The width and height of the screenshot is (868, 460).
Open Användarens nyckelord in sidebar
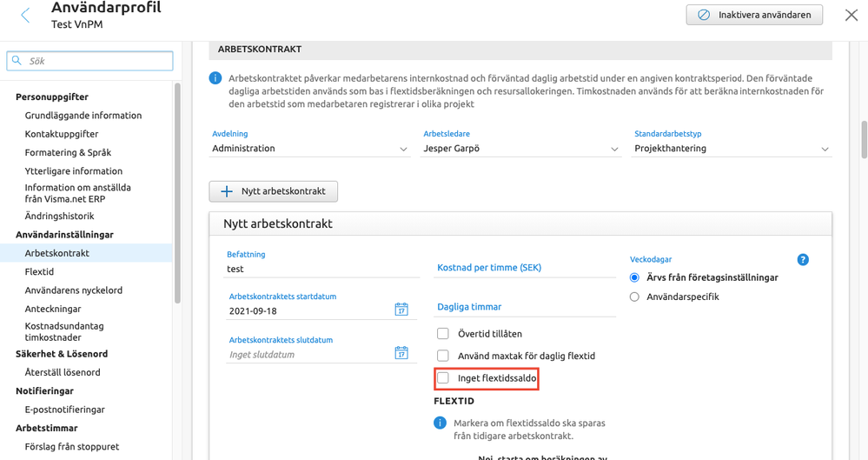pyautogui.click(x=74, y=290)
